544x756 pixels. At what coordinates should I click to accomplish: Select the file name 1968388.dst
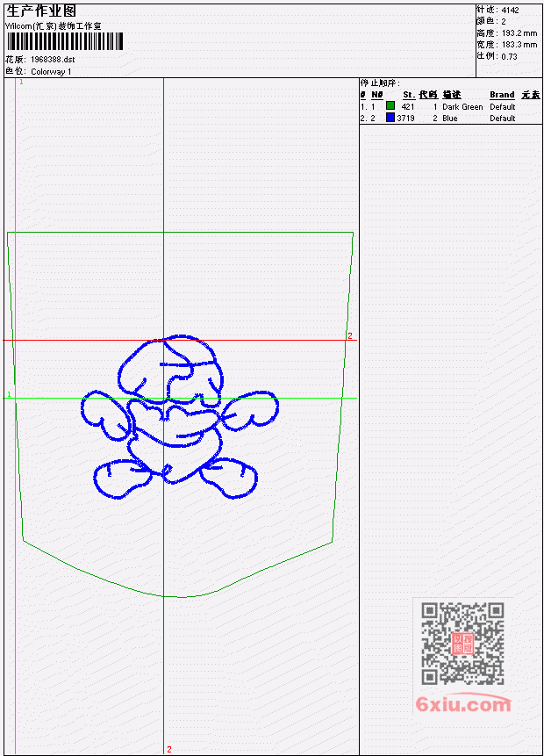click(x=53, y=60)
